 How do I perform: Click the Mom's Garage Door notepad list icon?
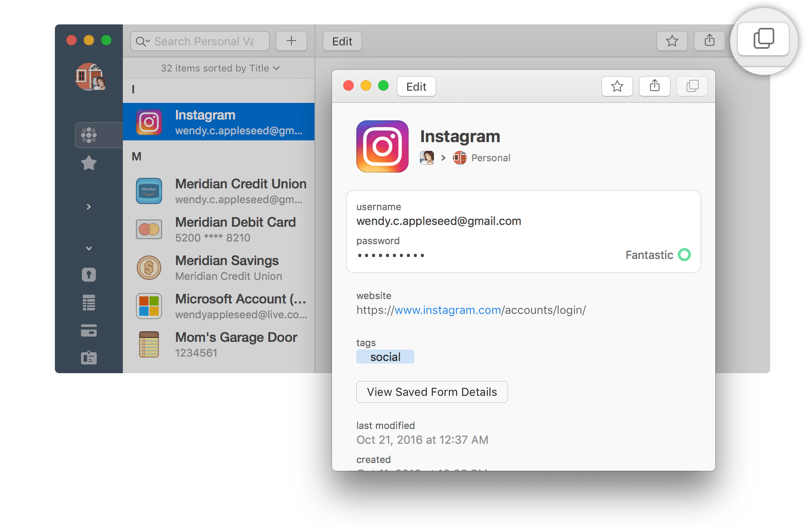[x=149, y=344]
